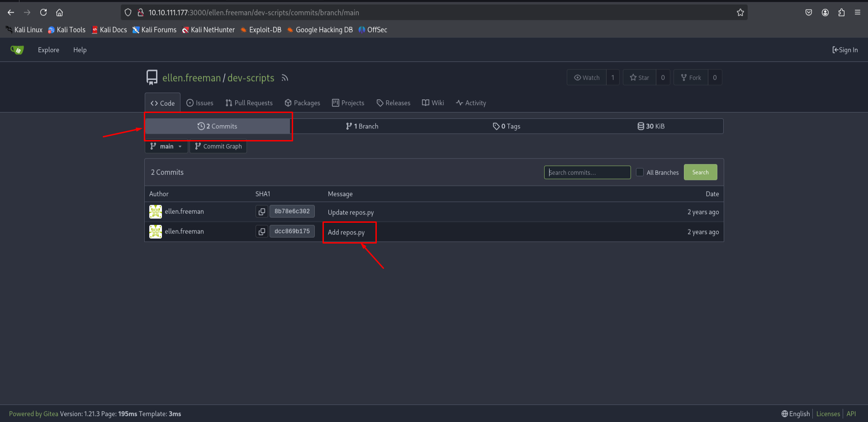Screen dimensions: 868x422
Task: Open the browser home page icon
Action: click(59, 13)
